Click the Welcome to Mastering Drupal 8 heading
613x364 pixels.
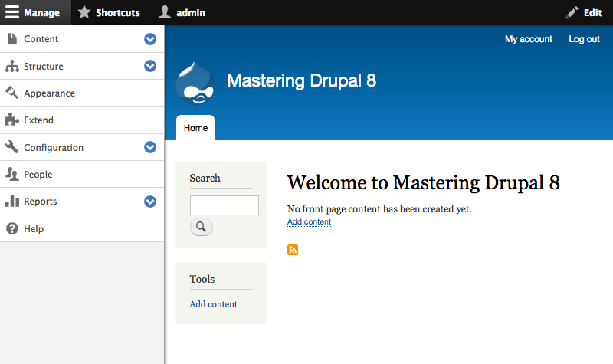424,182
